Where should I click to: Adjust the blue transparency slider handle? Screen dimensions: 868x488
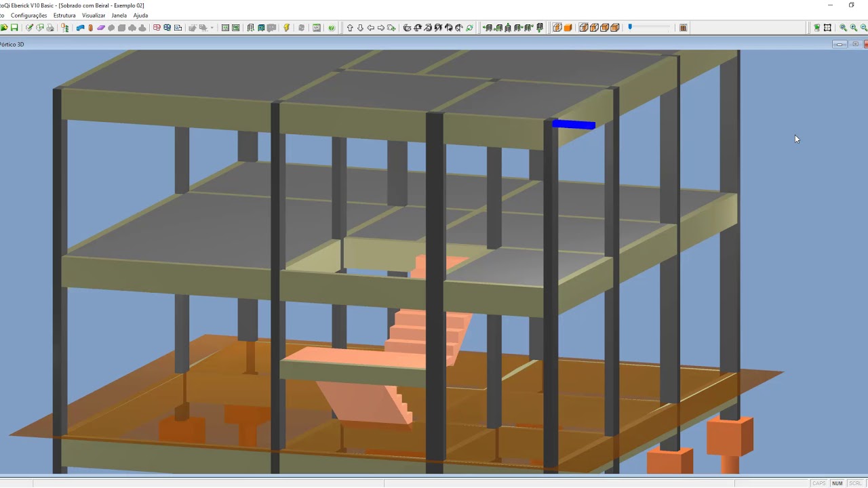point(630,27)
